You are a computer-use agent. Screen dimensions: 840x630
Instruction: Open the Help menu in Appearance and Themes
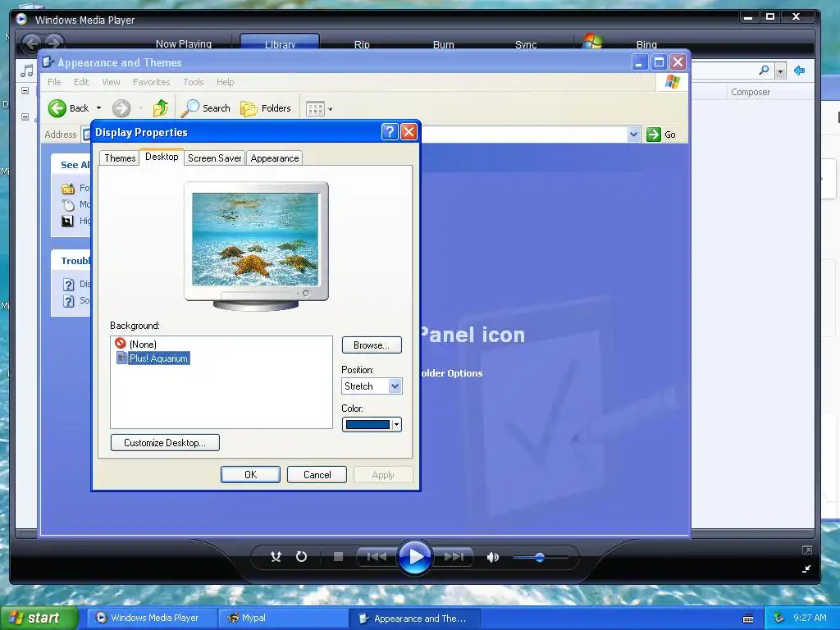[225, 82]
